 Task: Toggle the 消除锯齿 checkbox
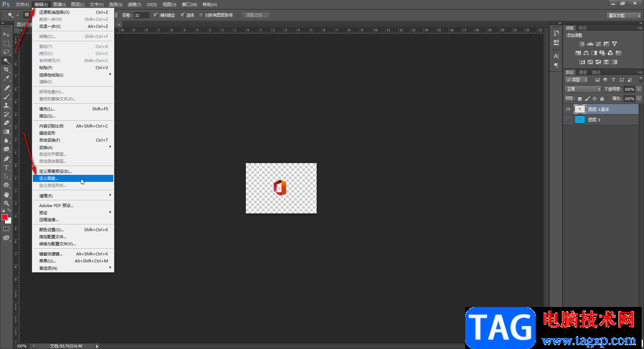point(155,15)
